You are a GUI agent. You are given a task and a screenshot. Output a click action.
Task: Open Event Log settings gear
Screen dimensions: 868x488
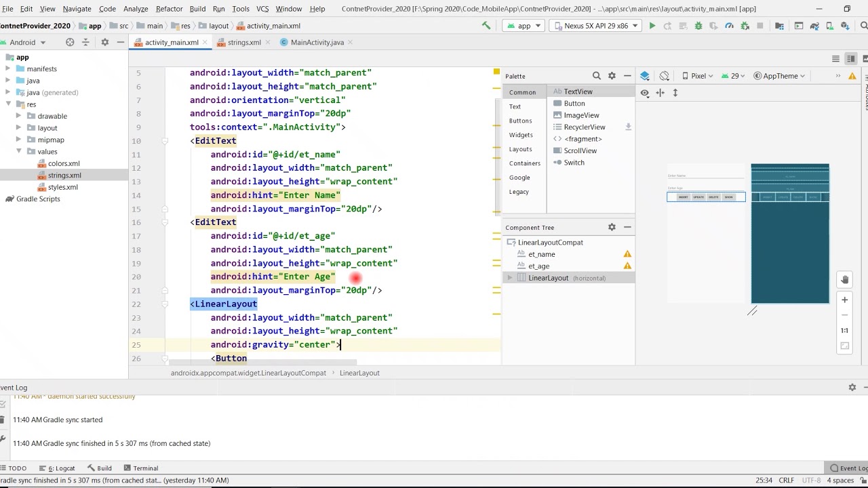click(x=852, y=388)
